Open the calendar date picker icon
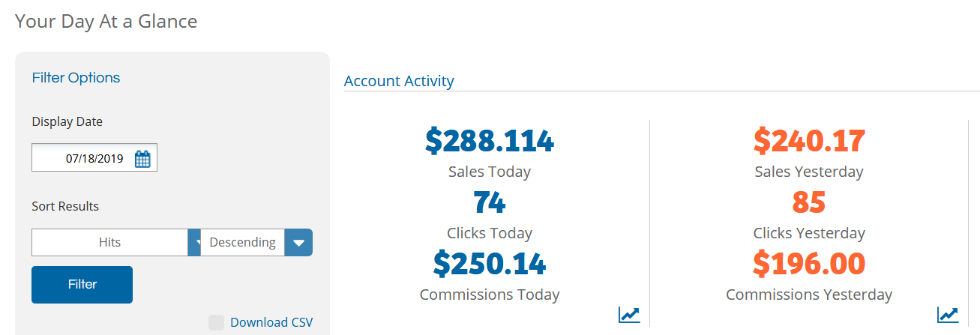The height and width of the screenshot is (335, 980). click(142, 158)
